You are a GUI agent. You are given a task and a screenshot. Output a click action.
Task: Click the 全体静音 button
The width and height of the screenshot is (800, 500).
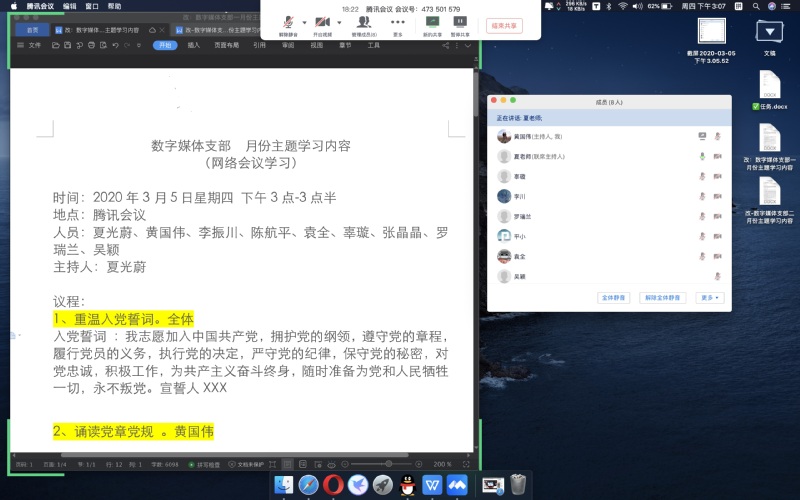(x=613, y=298)
